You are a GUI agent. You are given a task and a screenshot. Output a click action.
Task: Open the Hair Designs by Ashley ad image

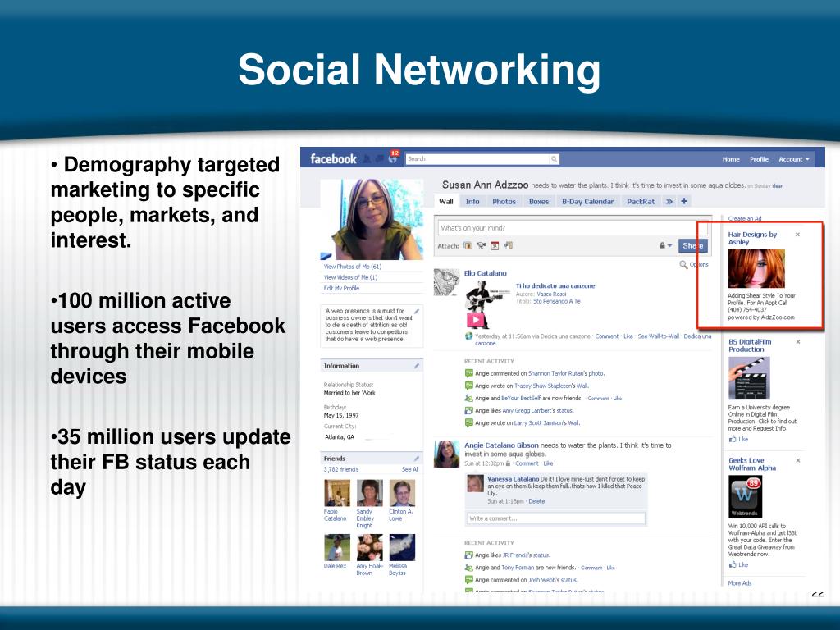pos(756,269)
